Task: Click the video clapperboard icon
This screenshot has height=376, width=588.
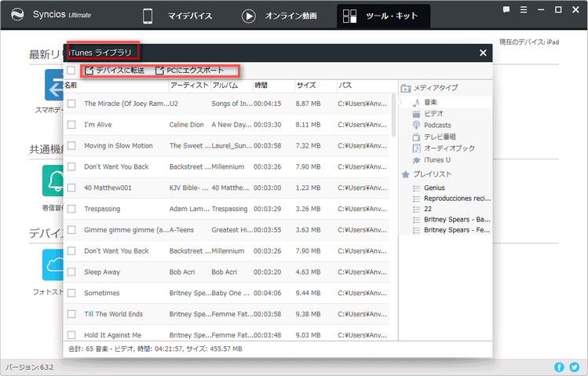Action: [416, 114]
